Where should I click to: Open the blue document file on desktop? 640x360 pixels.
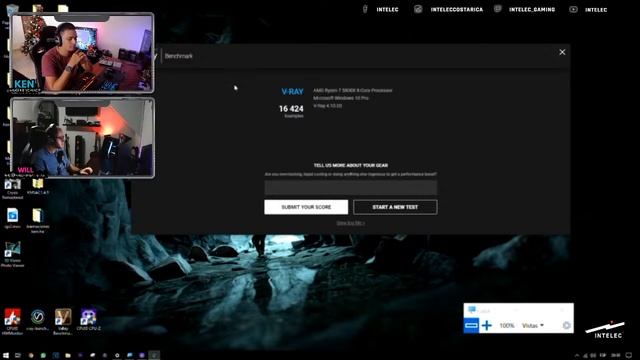click(x=12, y=218)
